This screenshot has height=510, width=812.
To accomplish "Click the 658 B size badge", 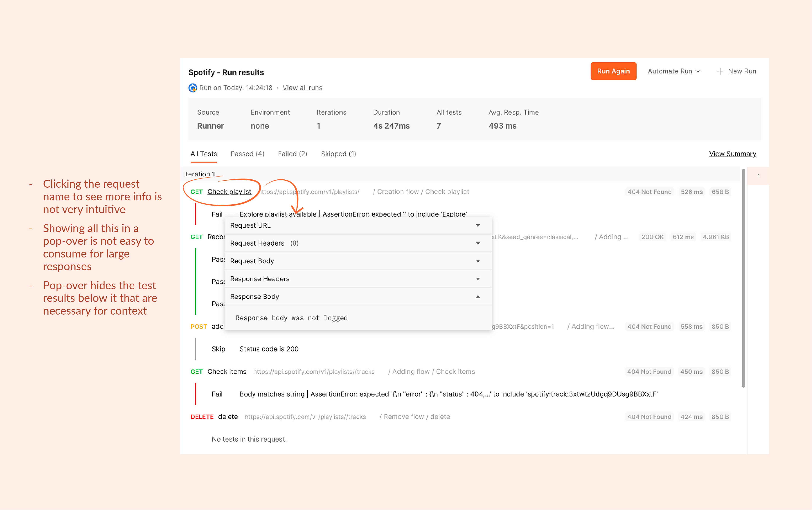I will [x=720, y=192].
